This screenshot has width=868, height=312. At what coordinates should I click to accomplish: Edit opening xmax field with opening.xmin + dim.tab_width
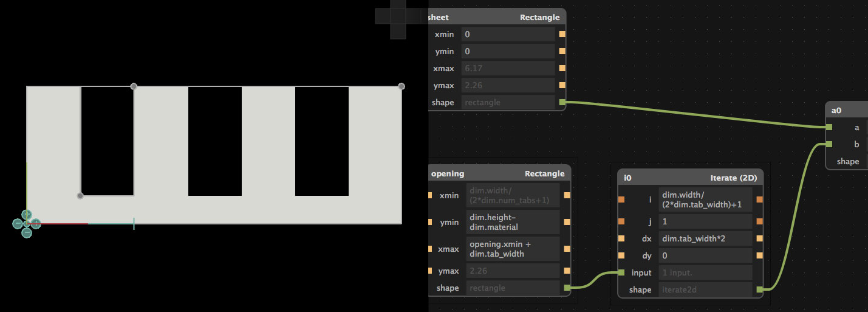(513, 249)
